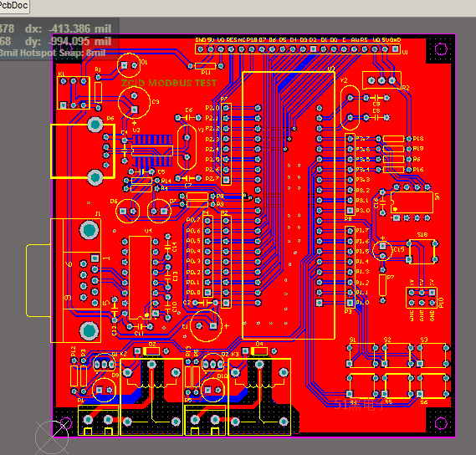Select capacitor C16 beside U5
Image resolution: width=476 pixels, height=455 pixels.
click(382, 202)
